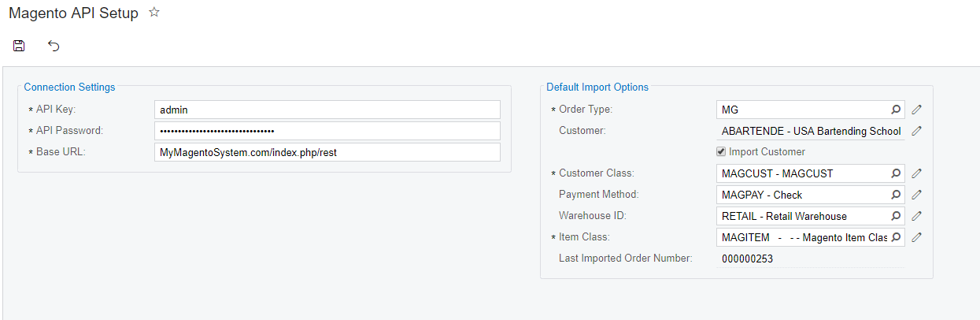The height and width of the screenshot is (320, 980).
Task: Click the Last Imported Order Number label
Action: (626, 259)
